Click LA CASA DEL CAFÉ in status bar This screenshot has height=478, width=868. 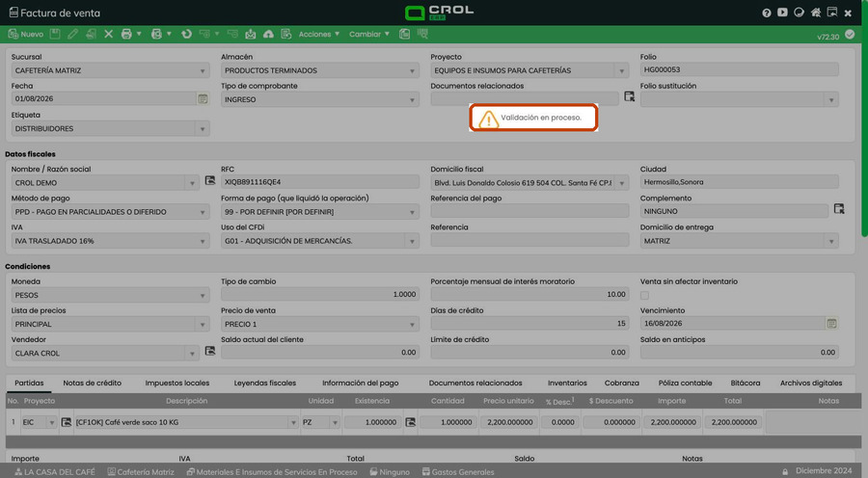point(55,472)
